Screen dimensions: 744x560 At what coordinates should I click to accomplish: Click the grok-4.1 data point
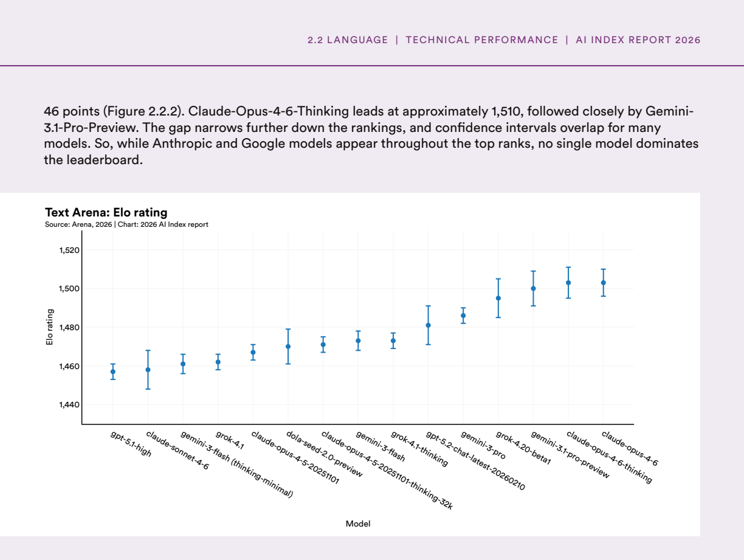tap(218, 362)
